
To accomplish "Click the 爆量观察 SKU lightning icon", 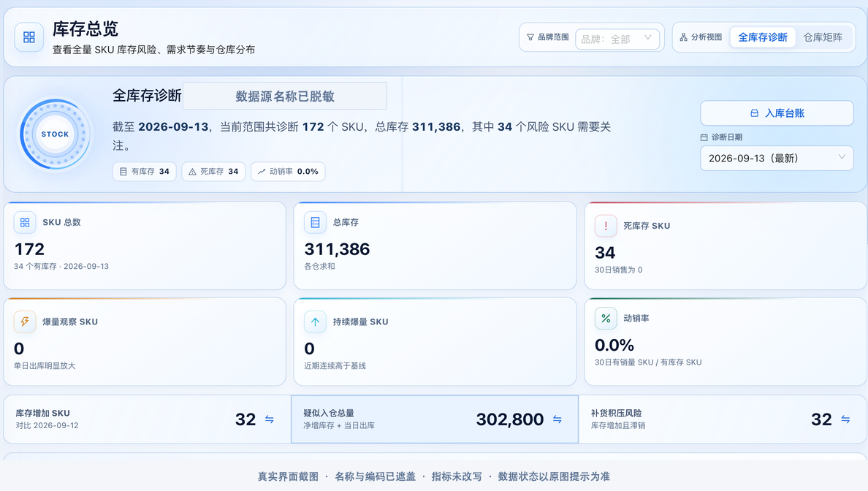I will (25, 321).
